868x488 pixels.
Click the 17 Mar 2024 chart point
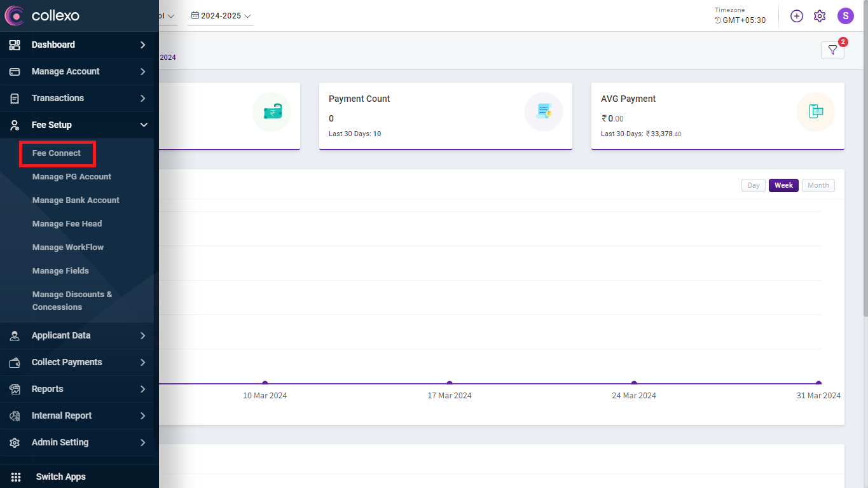(x=450, y=383)
